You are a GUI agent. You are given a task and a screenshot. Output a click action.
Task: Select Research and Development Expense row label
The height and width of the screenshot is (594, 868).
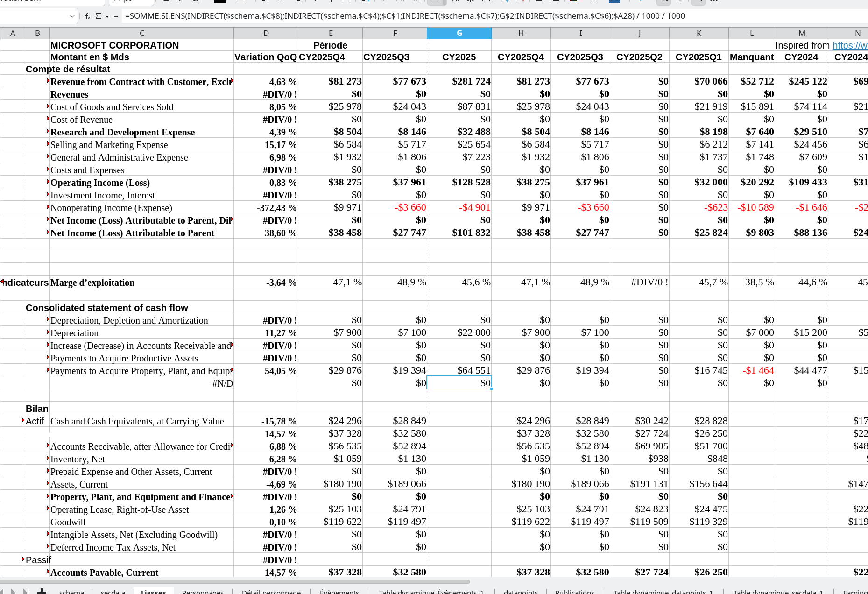[x=122, y=132]
